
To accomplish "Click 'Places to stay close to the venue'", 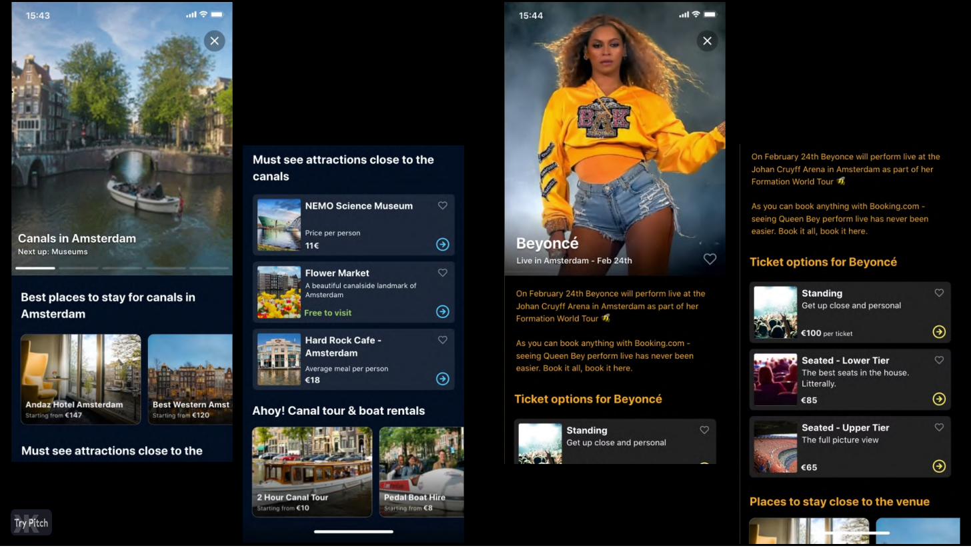I will [x=840, y=501].
